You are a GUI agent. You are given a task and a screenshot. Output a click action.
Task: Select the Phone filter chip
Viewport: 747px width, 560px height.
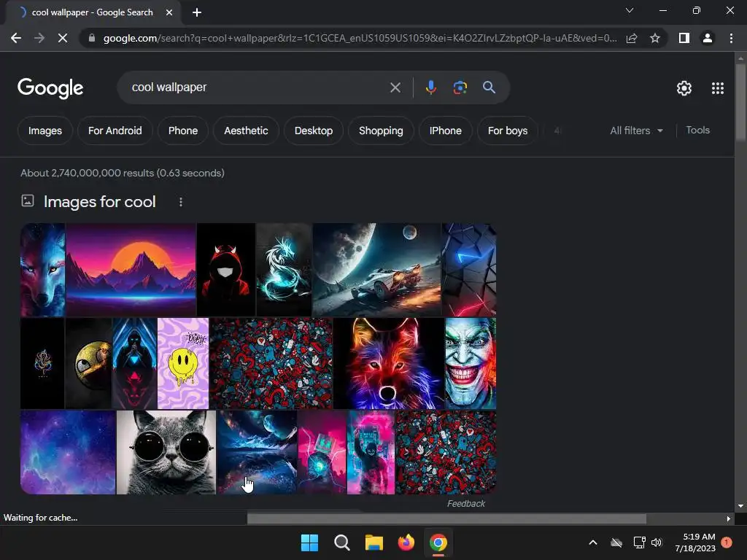point(183,131)
